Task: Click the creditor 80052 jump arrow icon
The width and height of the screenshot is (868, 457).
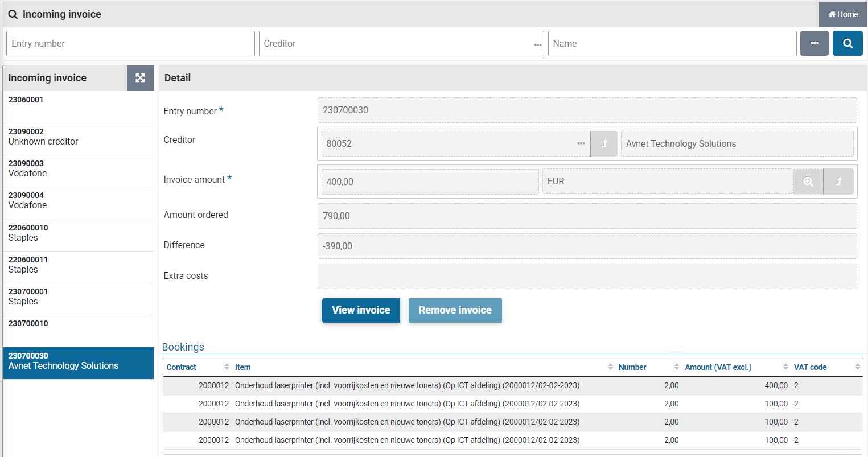Action: click(604, 143)
